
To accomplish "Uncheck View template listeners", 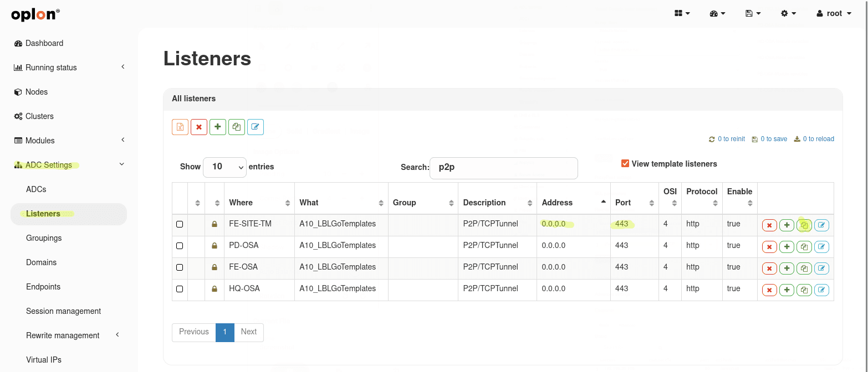I will click(x=625, y=164).
